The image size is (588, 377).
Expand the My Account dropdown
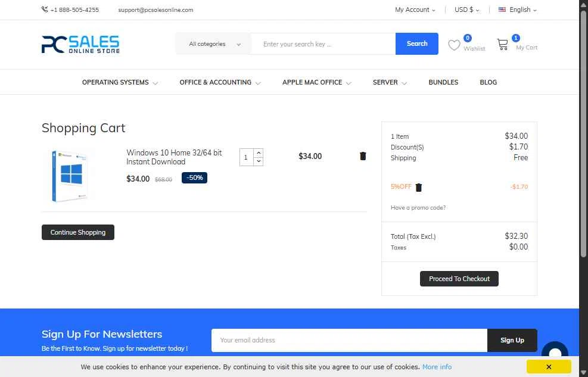coord(415,10)
